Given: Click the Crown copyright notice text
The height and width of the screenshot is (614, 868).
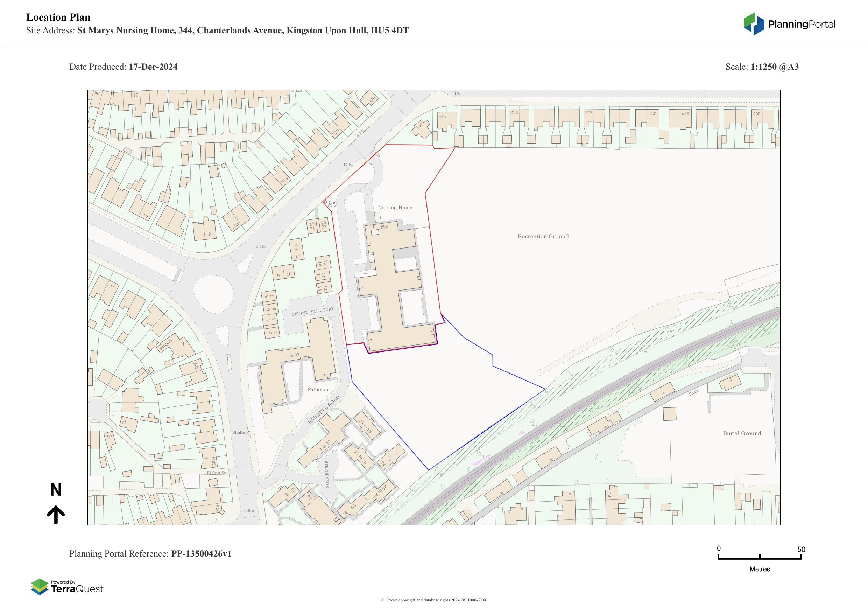Looking at the screenshot, I should tap(433, 600).
